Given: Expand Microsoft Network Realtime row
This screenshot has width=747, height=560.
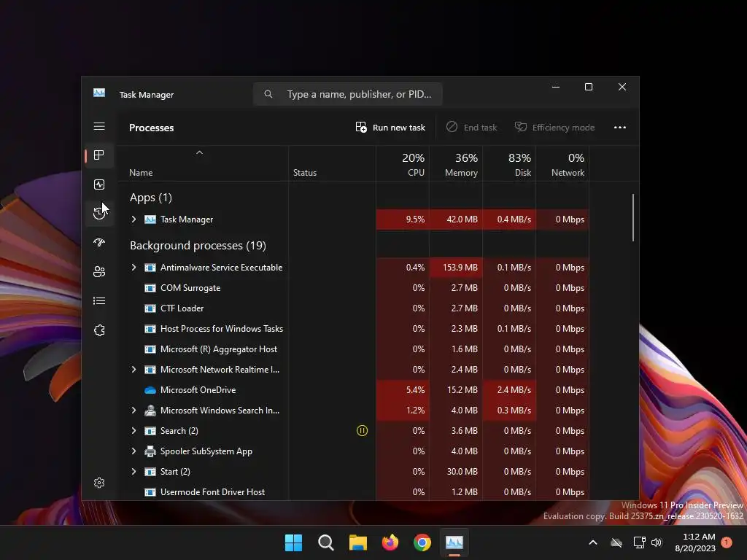Looking at the screenshot, I should tap(134, 370).
